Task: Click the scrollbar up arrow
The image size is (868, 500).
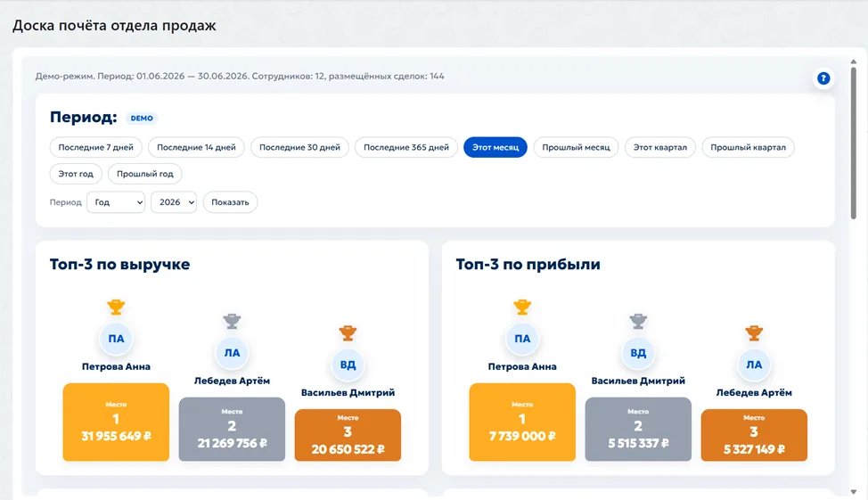Action: click(x=853, y=61)
